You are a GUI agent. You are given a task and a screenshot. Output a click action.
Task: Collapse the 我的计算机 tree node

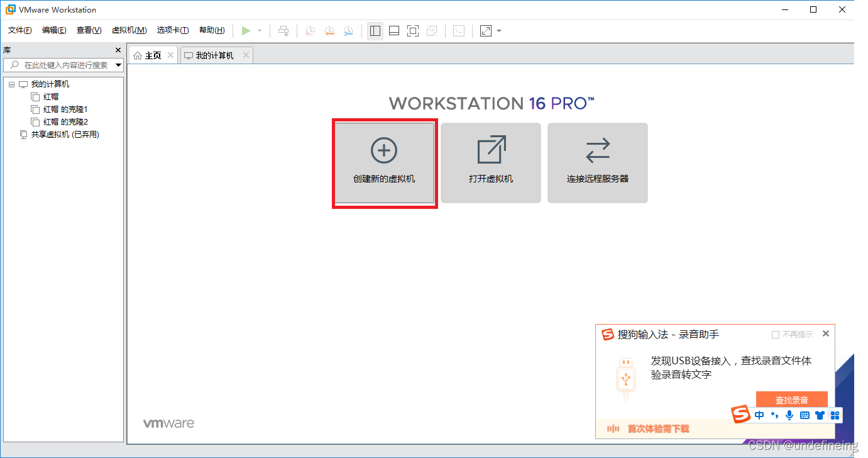point(12,84)
